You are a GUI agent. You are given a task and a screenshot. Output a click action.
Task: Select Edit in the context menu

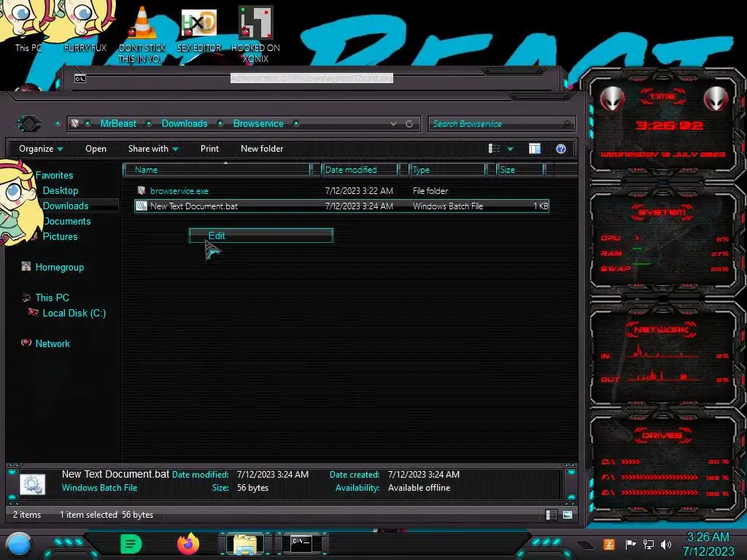click(x=261, y=236)
